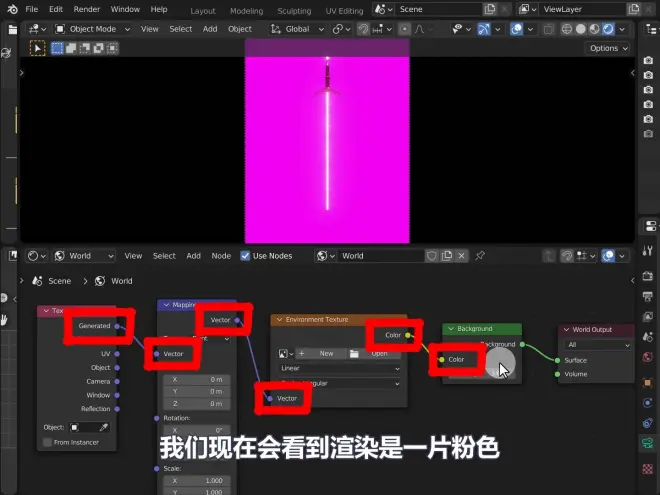Toggle node editor overlays
660x495 pixels.
(x=608, y=256)
